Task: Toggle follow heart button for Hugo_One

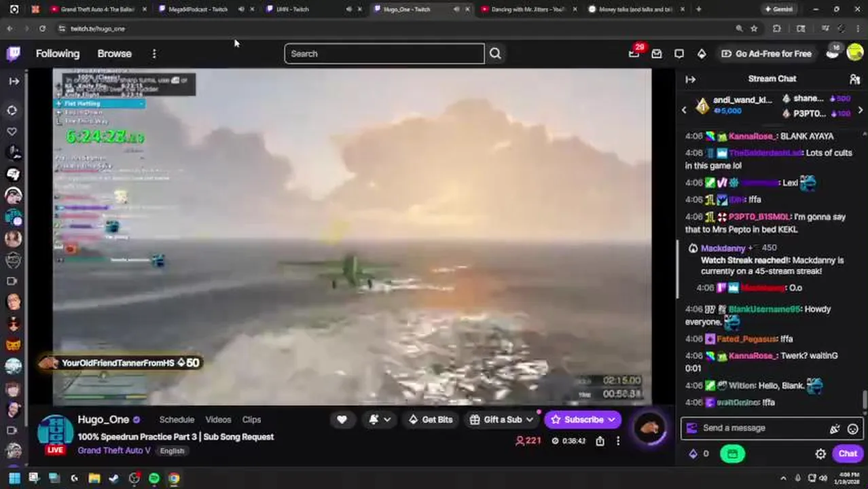Action: pos(342,420)
